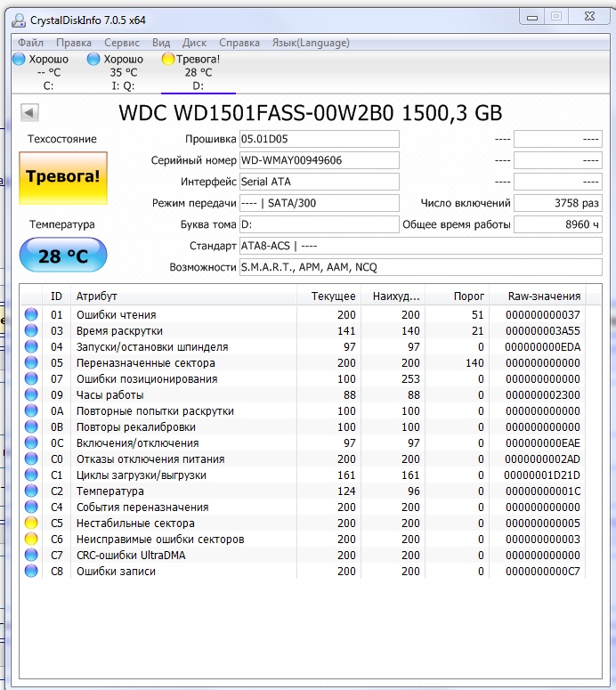Click status circle for 09 Часы работы
The width and height of the screenshot is (616, 690).
pos(31,394)
